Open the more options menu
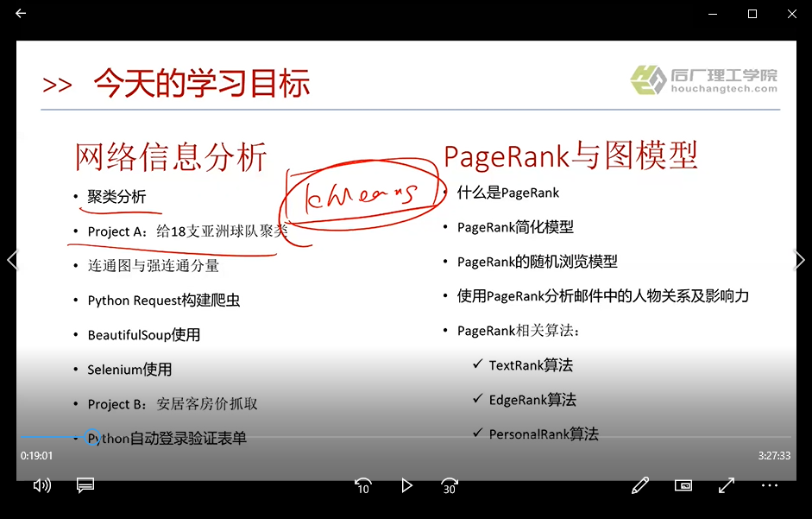Image resolution: width=812 pixels, height=519 pixels. [770, 485]
